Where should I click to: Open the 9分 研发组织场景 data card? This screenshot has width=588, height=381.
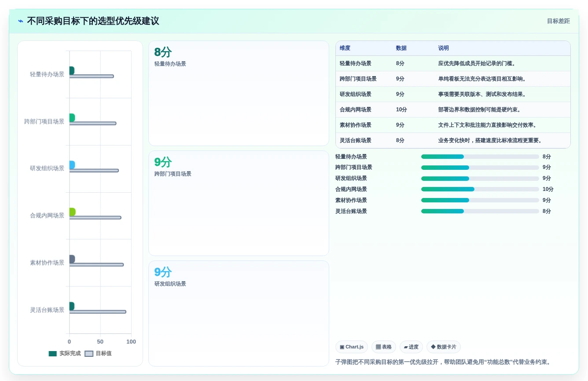(x=239, y=313)
